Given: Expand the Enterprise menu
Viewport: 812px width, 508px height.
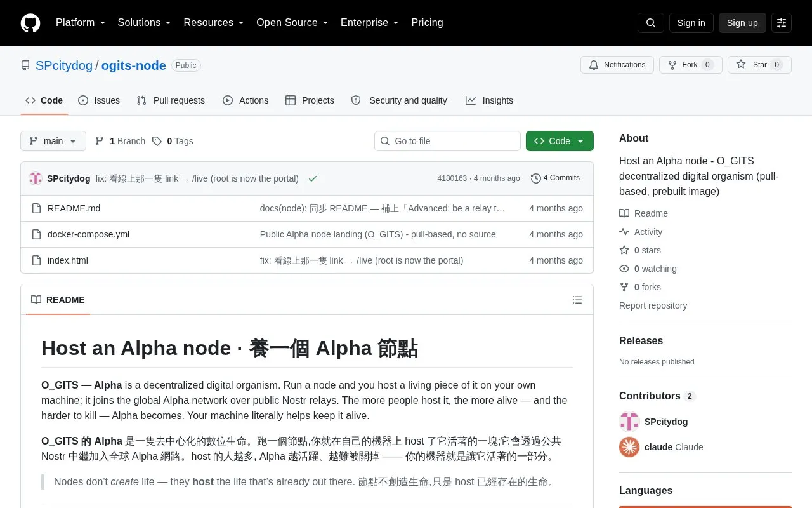Looking at the screenshot, I should [370, 23].
